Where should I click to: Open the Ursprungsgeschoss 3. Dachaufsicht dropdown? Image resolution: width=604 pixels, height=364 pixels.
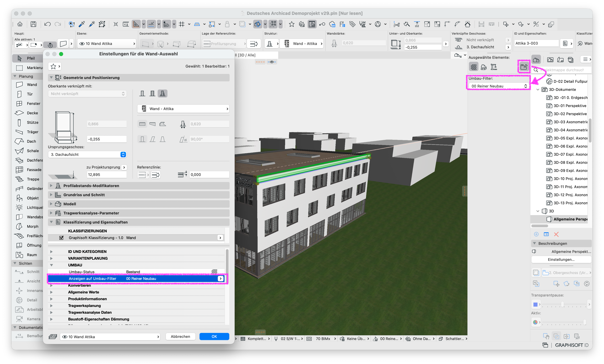(x=87, y=154)
